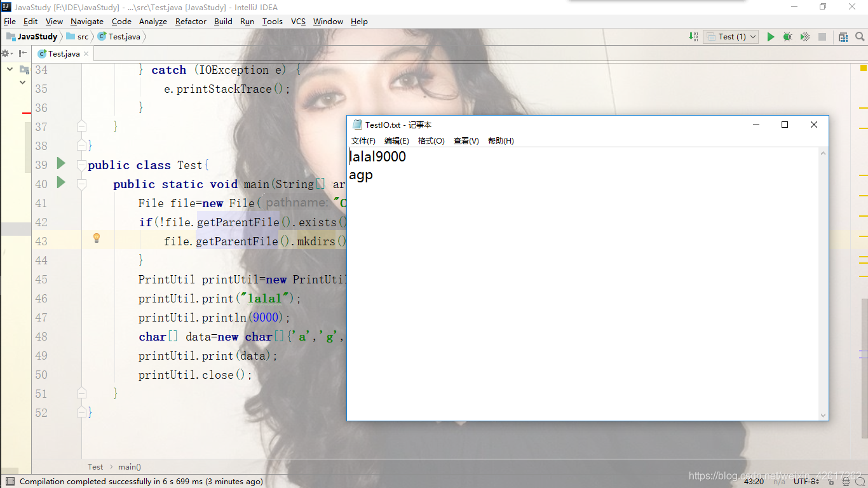
Task: Open the Run menu
Action: [247, 21]
